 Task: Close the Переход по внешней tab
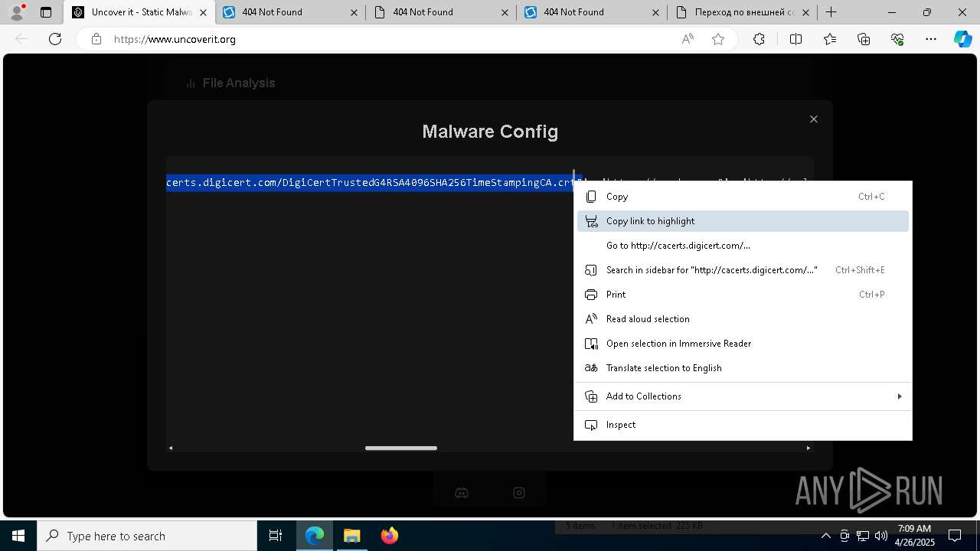(x=805, y=12)
